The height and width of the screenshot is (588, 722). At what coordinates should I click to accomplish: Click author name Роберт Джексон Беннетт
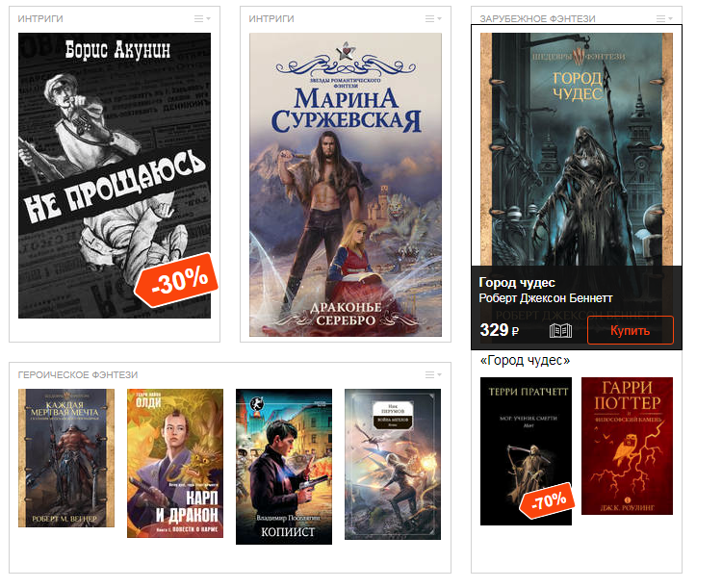(x=546, y=298)
